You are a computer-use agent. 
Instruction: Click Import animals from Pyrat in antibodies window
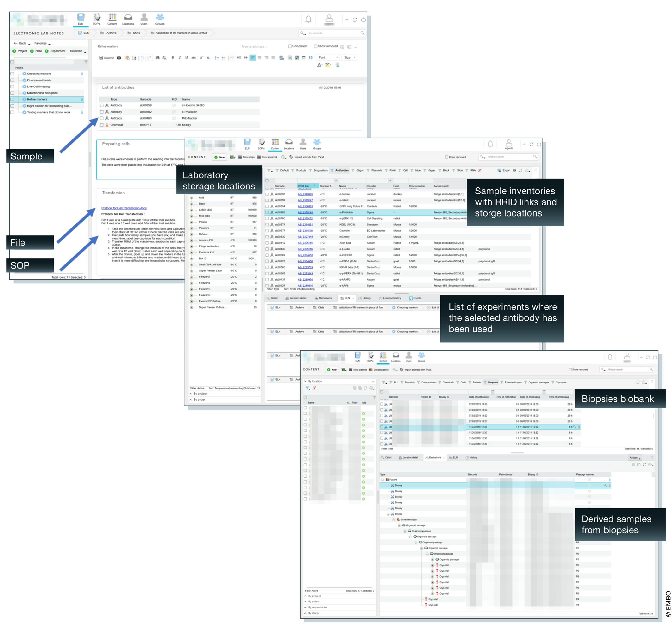[307, 157]
